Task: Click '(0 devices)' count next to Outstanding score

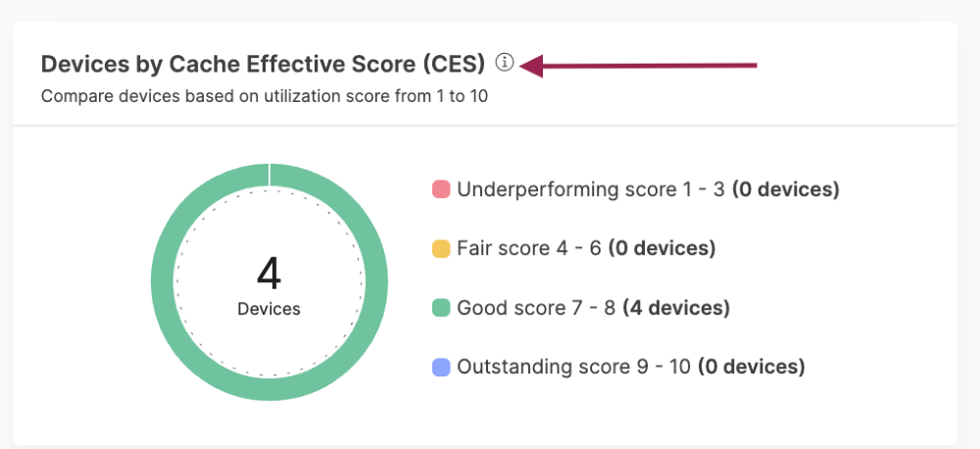Action: [x=751, y=368]
